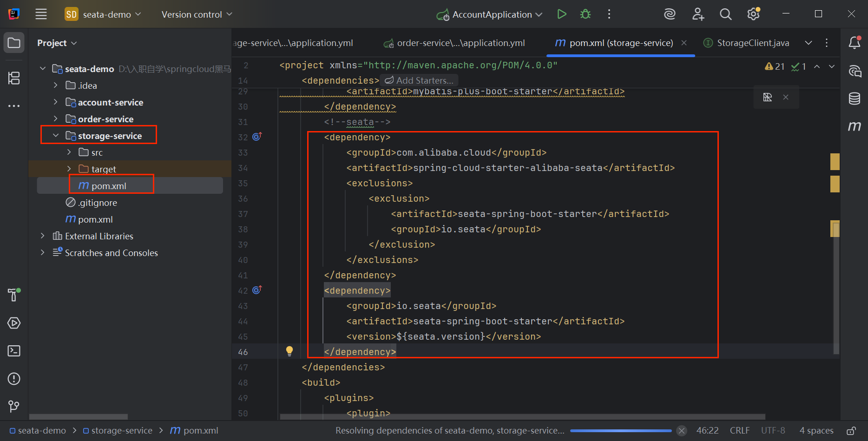Change CRLF line separator

(x=740, y=431)
